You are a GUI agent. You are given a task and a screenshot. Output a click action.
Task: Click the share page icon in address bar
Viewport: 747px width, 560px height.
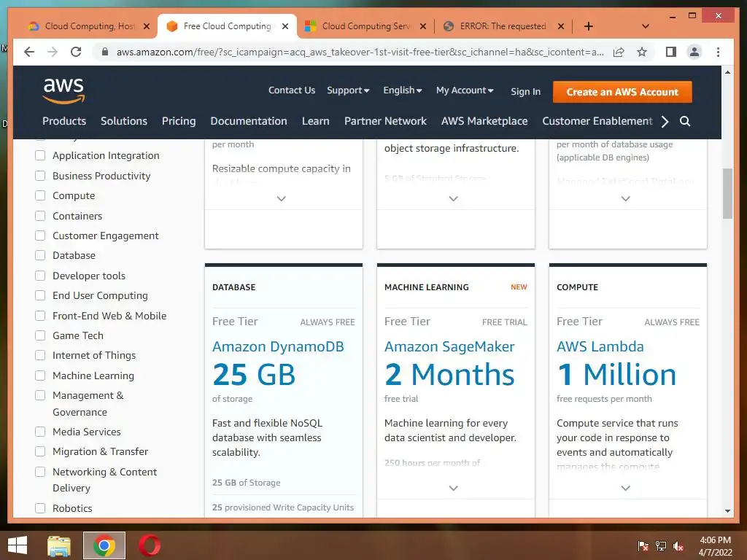tap(619, 52)
